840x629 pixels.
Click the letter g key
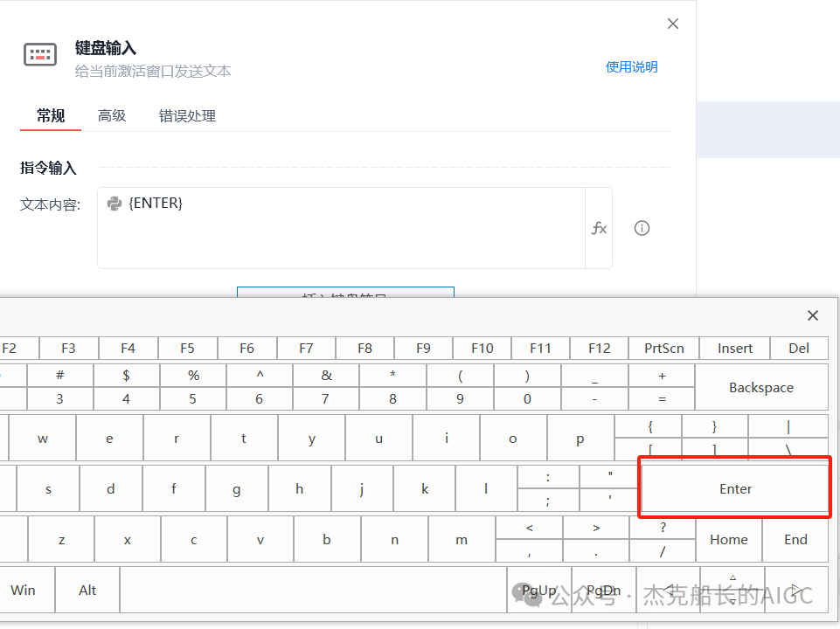pyautogui.click(x=236, y=488)
